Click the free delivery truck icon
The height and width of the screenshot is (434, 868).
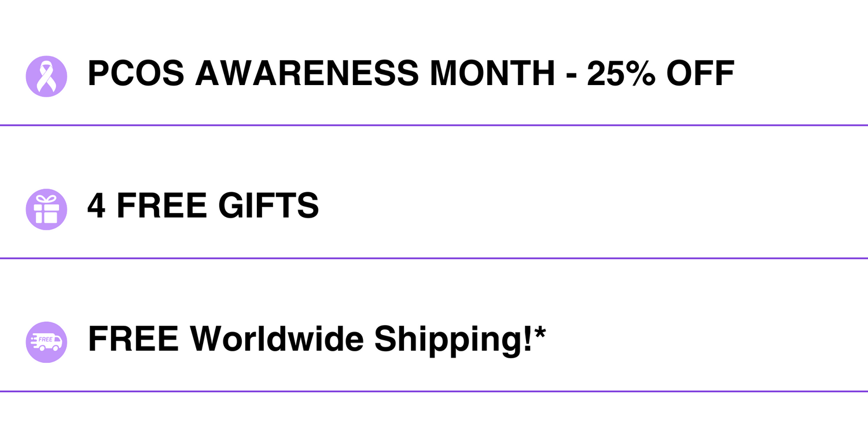click(46, 342)
